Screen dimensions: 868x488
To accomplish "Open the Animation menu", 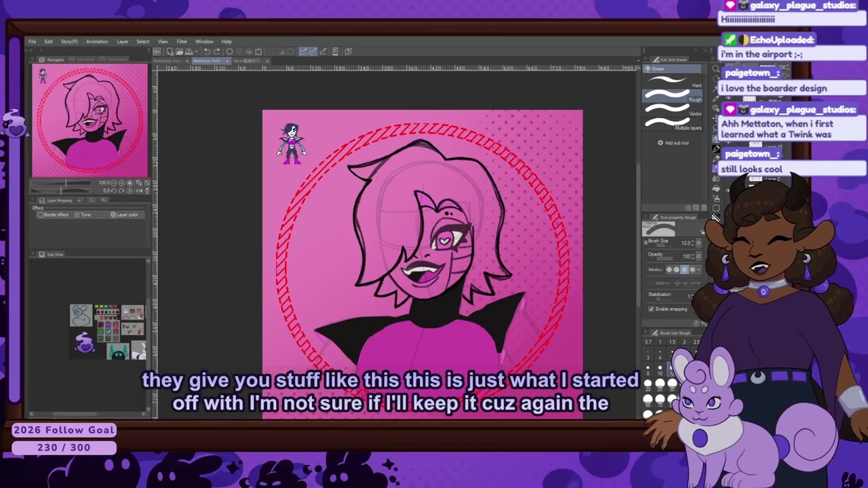I will [x=97, y=41].
